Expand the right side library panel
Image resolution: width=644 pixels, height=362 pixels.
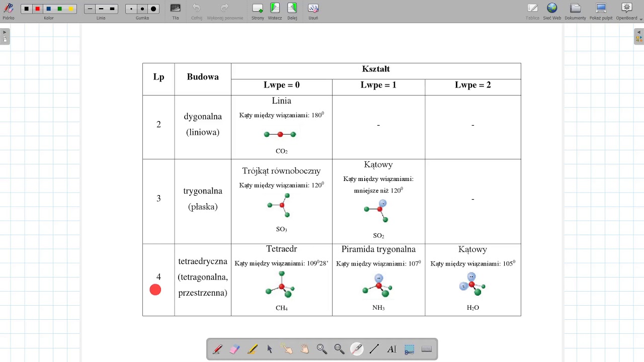click(639, 36)
